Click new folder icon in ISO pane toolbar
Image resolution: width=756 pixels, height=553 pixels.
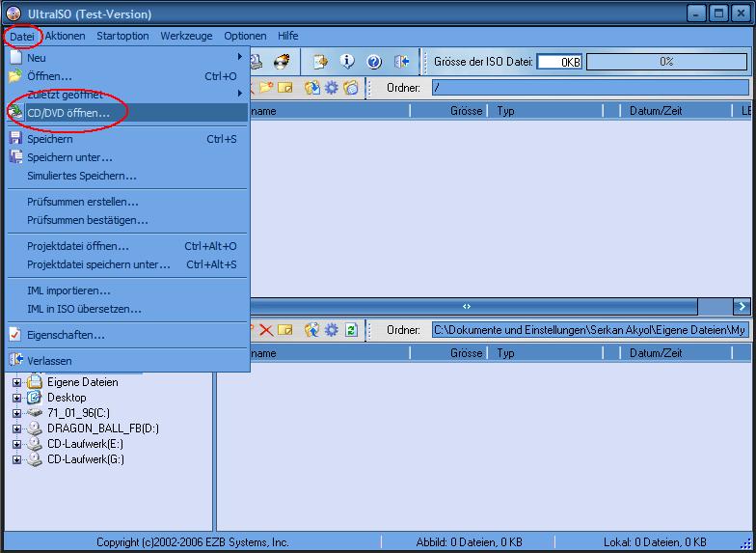coord(266,87)
